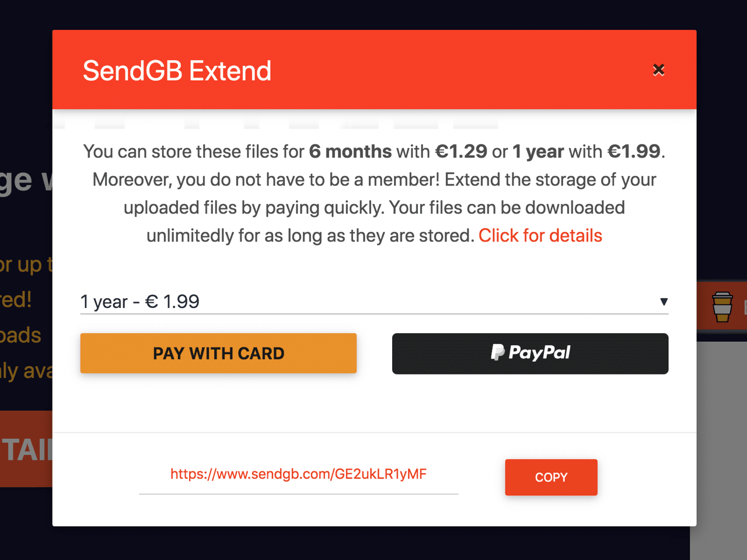Click the divider area above the copy link section
Image resolution: width=747 pixels, height=560 pixels.
373,432
